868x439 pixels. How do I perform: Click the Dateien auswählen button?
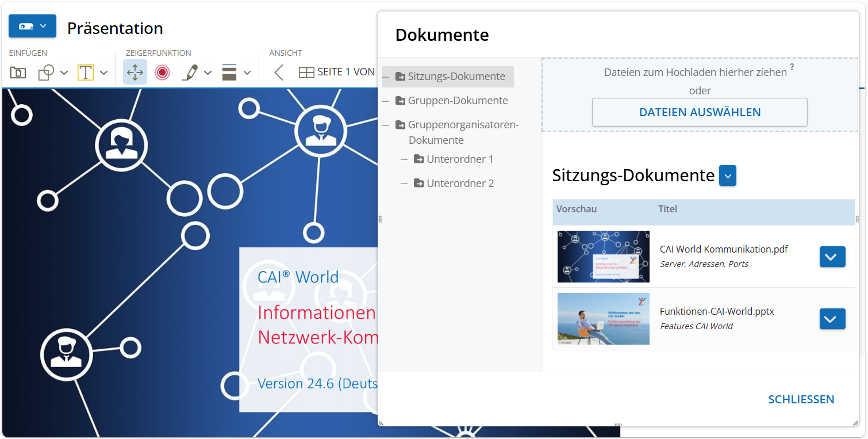(x=700, y=112)
